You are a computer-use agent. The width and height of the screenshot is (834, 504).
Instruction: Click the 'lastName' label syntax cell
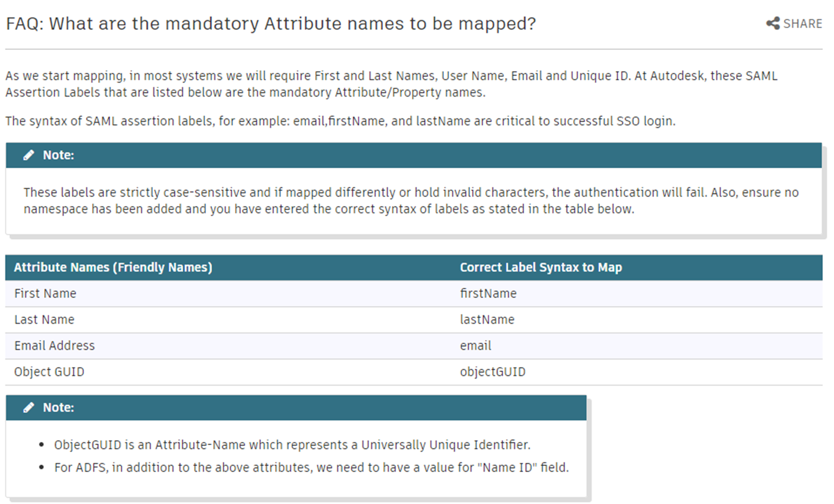pyautogui.click(x=487, y=320)
